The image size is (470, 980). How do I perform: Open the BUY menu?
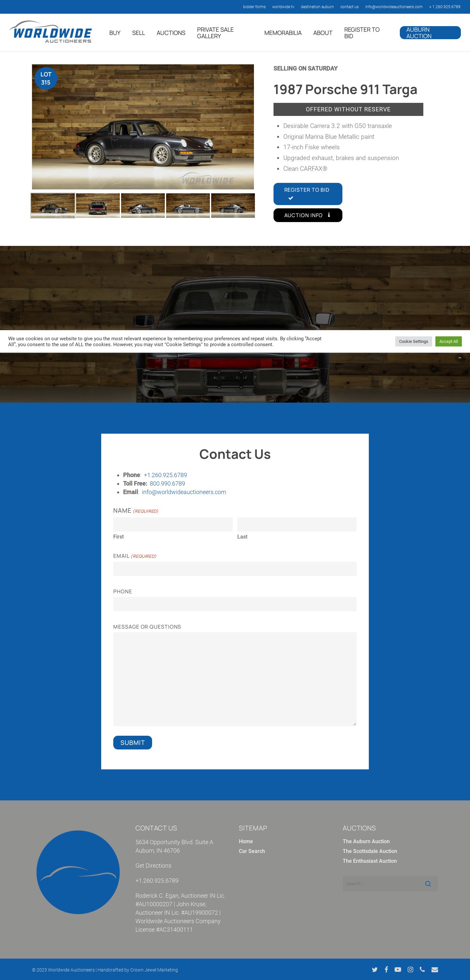(x=115, y=33)
